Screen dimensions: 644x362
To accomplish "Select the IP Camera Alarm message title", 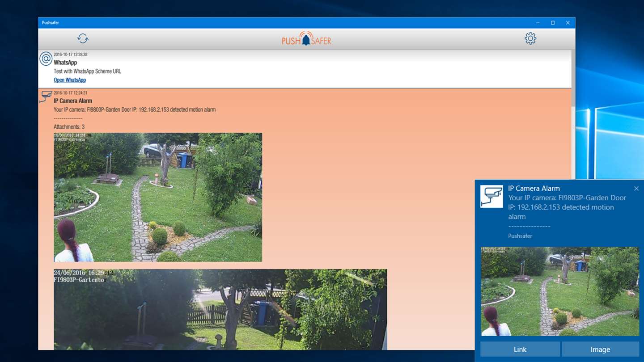I will point(73,101).
